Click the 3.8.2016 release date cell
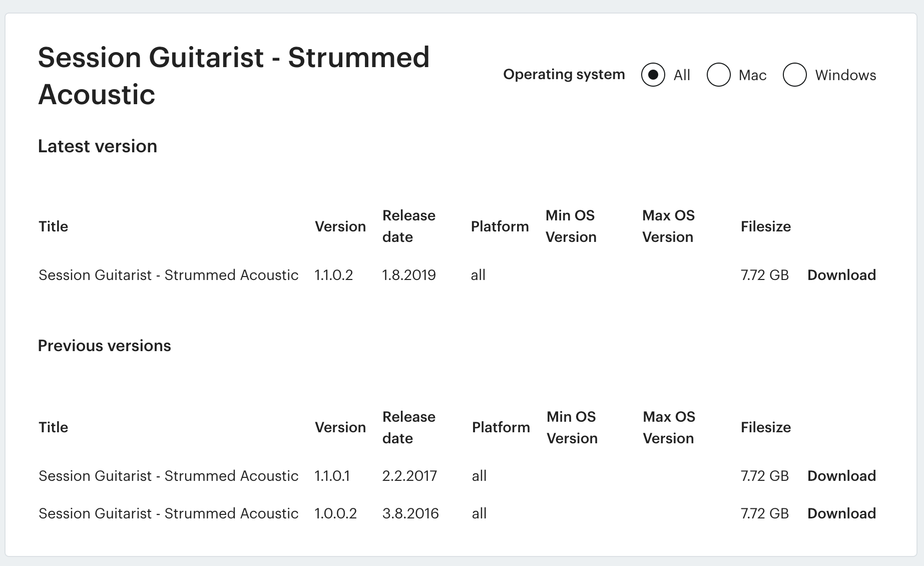 tap(410, 513)
